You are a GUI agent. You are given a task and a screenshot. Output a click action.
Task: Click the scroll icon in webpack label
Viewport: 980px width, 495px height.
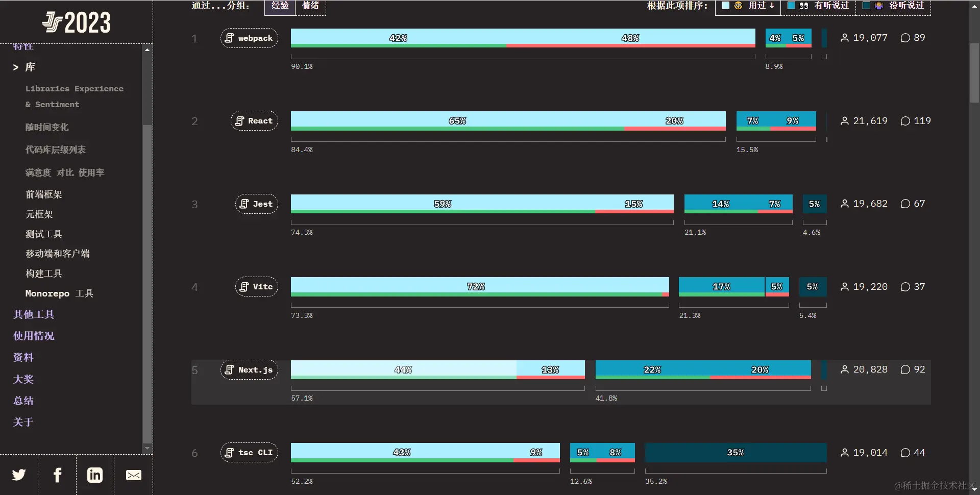[230, 38]
